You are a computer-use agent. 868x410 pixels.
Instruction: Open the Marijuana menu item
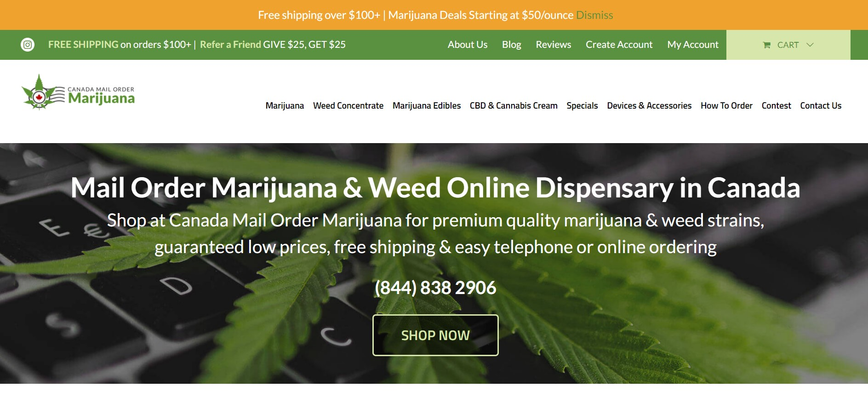coord(285,106)
